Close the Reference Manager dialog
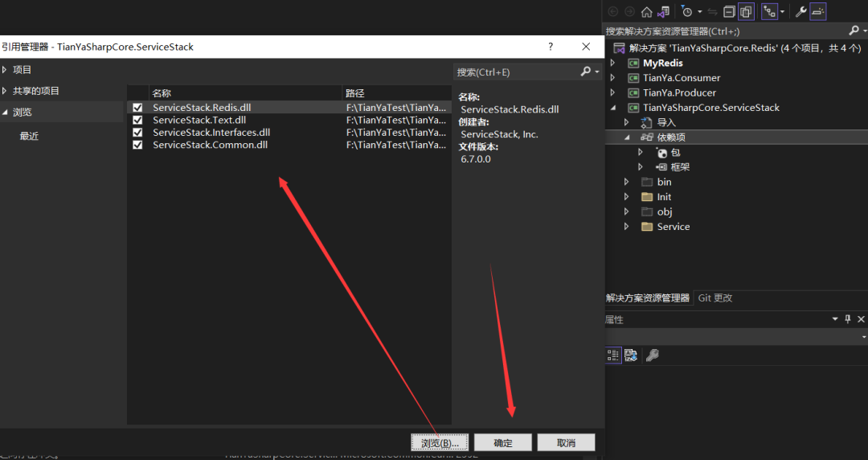868x460 pixels. click(x=586, y=47)
